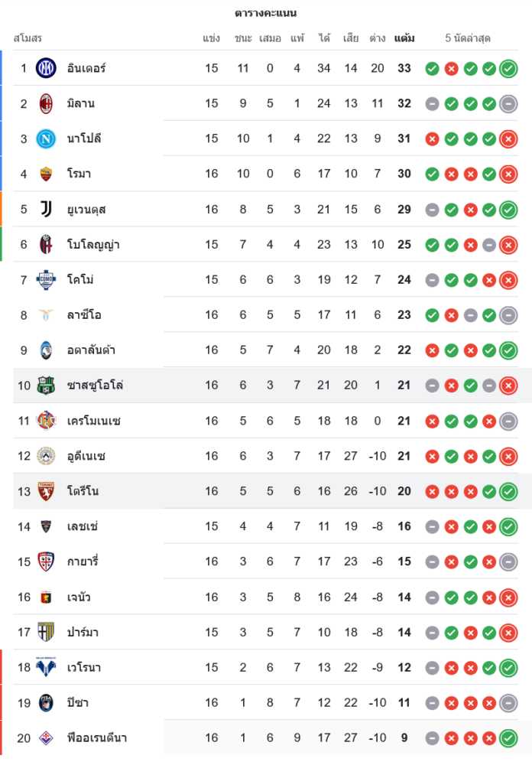532x765 pixels.
Task: Click the Torino club crest
Action: click(47, 491)
